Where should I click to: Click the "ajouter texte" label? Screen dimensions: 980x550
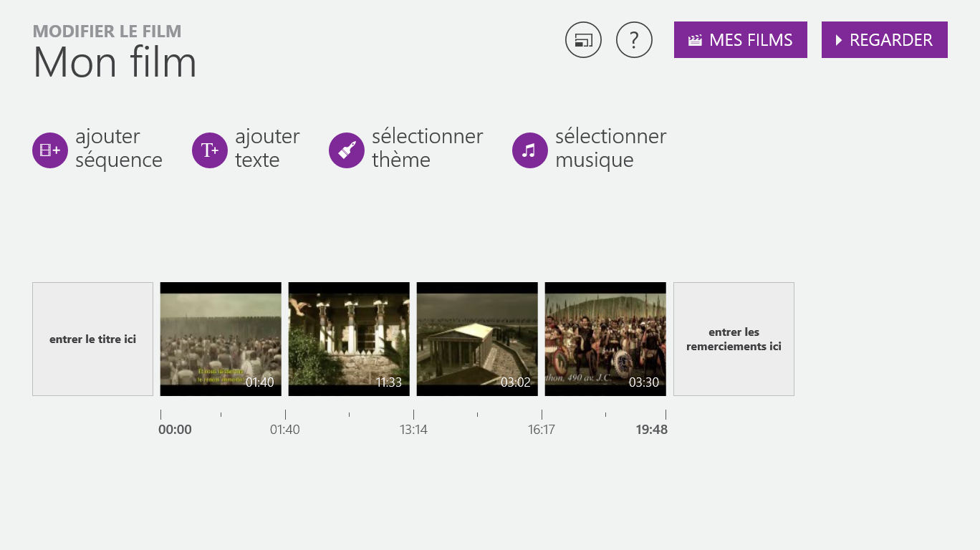click(x=267, y=148)
